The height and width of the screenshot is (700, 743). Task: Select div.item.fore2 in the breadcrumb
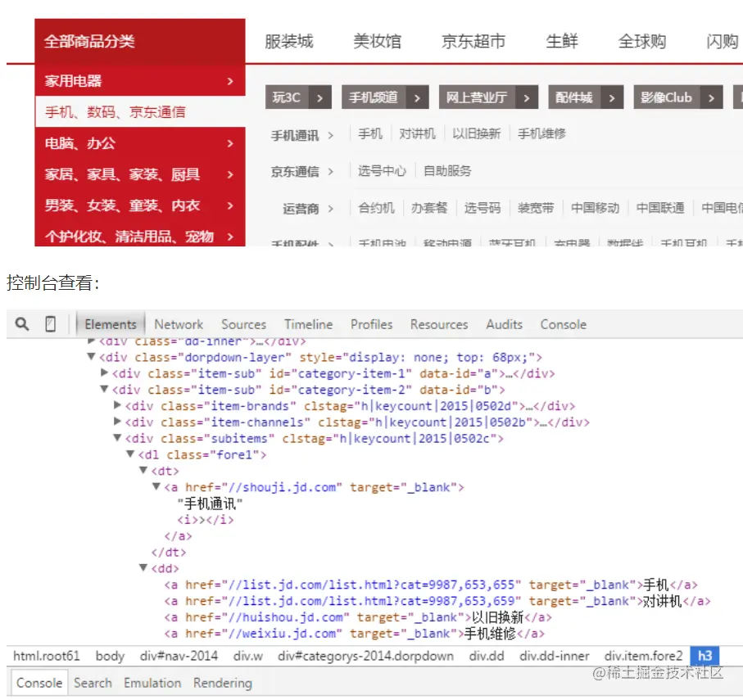tap(644, 656)
